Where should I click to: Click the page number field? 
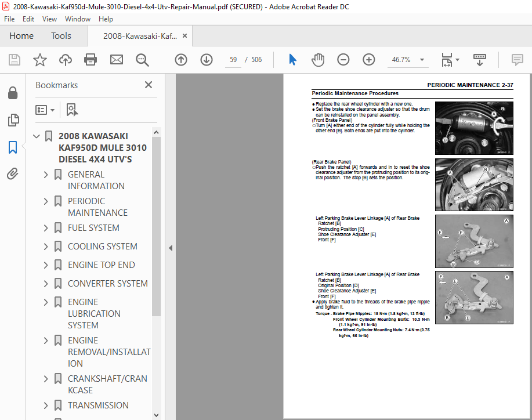233,60
